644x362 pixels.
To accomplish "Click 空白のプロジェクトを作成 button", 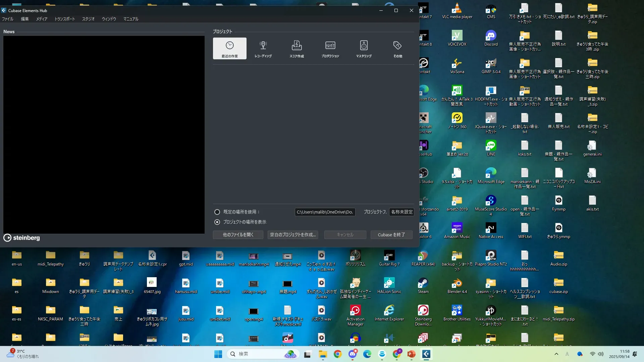I will click(293, 235).
